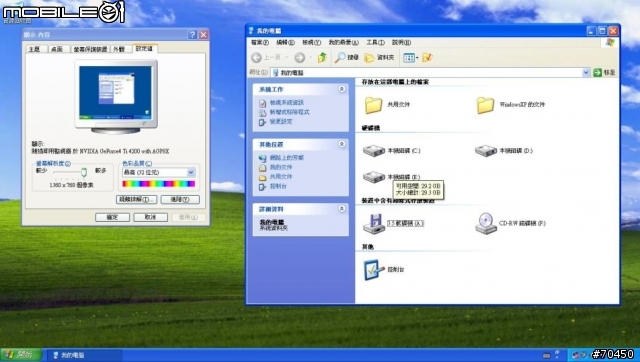This screenshot has width=640, height=362.
Task: Click OK (確定) in Display Properties
Action: [112, 218]
